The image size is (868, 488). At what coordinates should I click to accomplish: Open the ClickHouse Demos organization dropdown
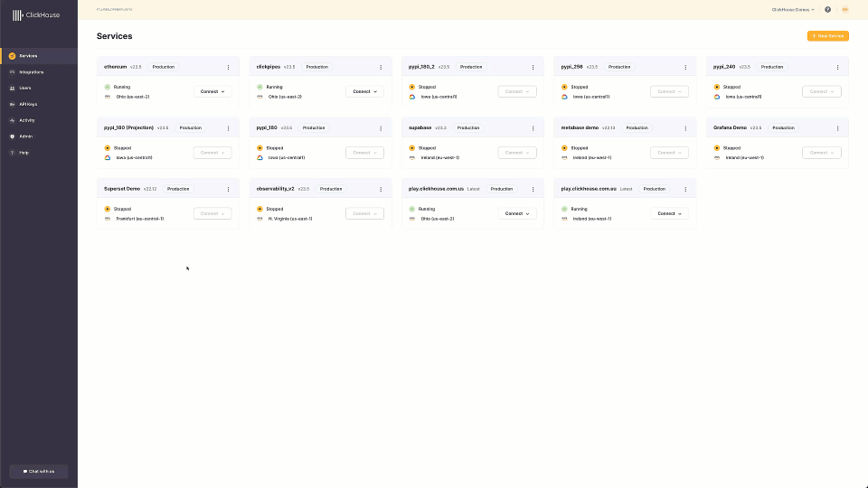[793, 10]
